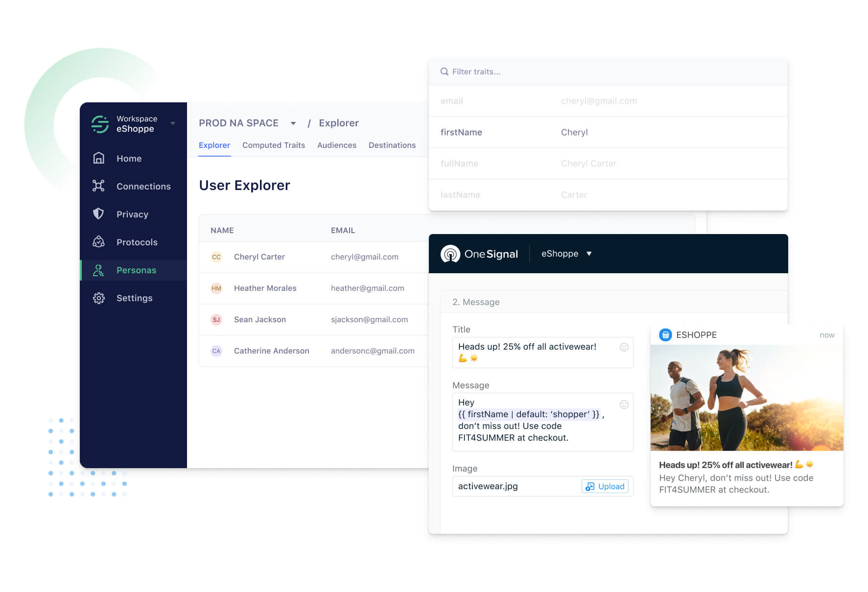Click the CC avatar for Cheryl Carter
The width and height of the screenshot is (868, 592).
[216, 257]
